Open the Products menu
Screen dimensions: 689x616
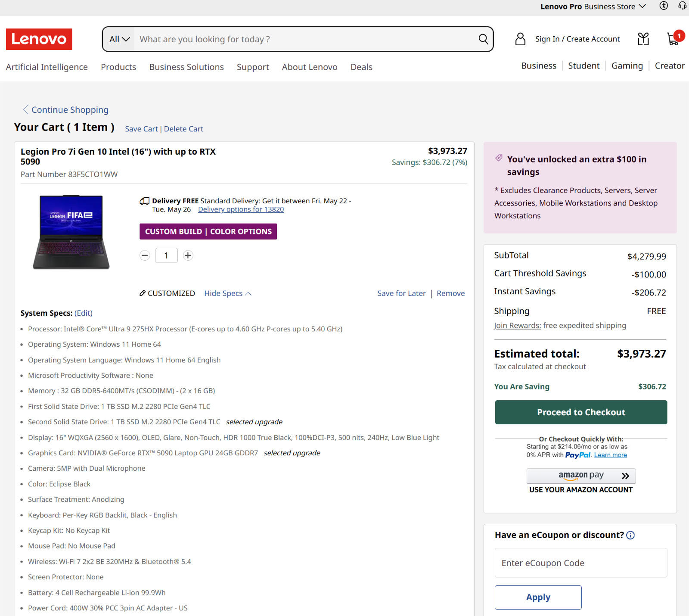coord(118,67)
